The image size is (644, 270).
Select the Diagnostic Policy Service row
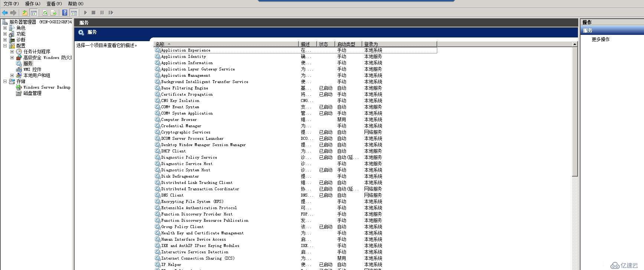pos(295,157)
